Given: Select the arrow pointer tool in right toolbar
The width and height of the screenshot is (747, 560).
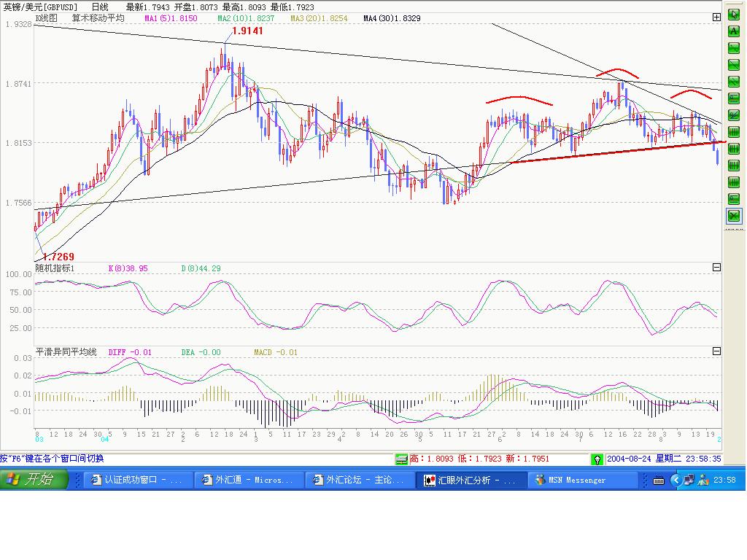Looking at the screenshot, I should (x=734, y=15).
